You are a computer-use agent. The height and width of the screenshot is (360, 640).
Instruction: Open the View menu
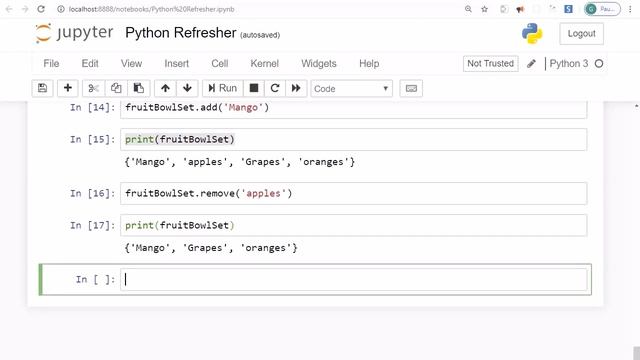click(x=131, y=64)
